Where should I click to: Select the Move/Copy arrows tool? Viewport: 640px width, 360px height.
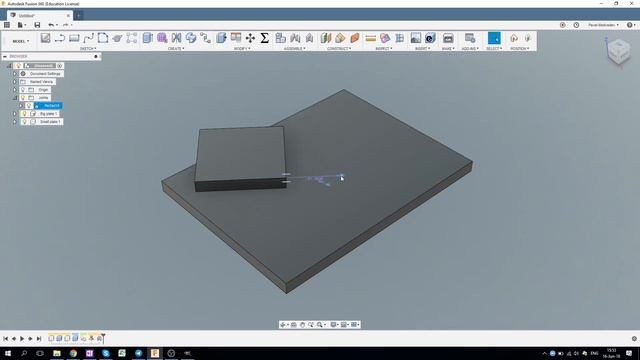pyautogui.click(x=250, y=38)
